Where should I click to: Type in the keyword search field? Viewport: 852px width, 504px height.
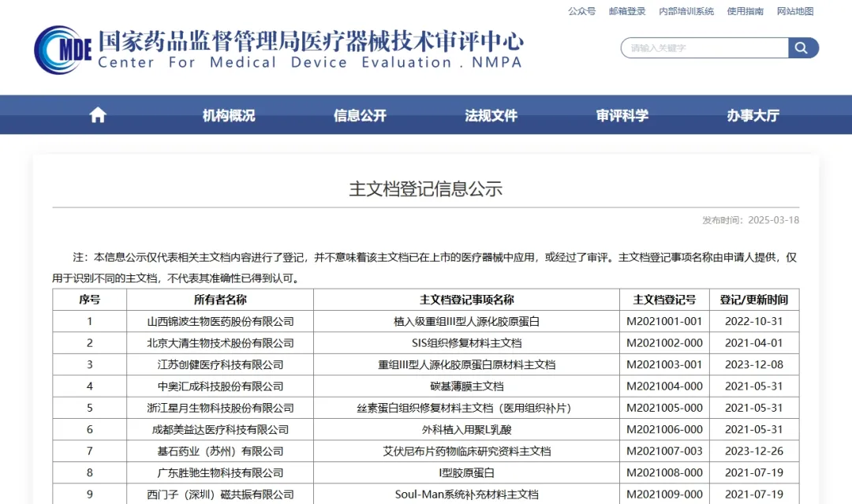pos(704,48)
